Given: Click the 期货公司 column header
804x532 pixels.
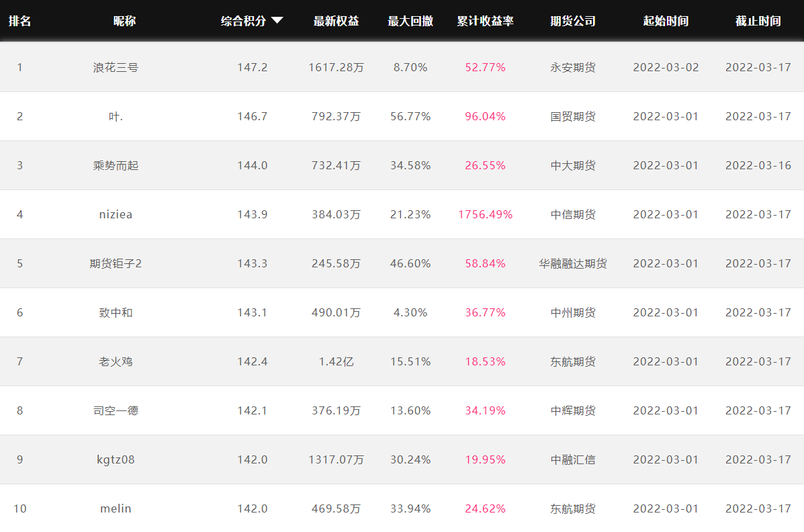Looking at the screenshot, I should (573, 21).
